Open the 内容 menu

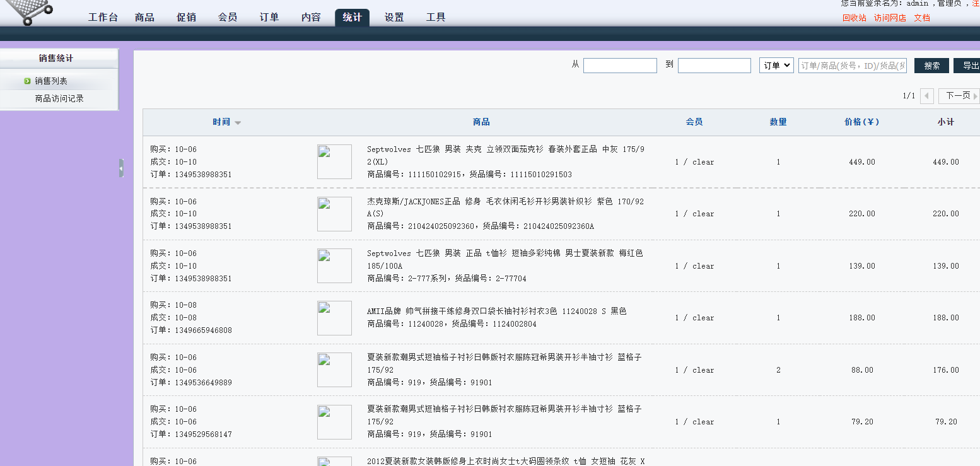point(311,17)
